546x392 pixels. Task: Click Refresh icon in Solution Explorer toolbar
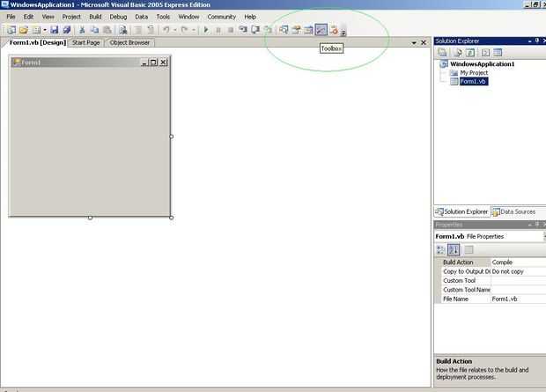tap(470, 53)
